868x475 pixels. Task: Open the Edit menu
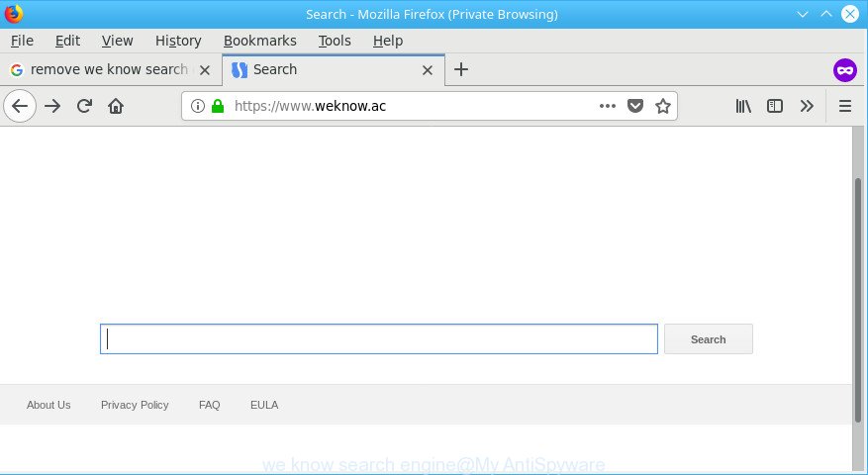(x=67, y=41)
